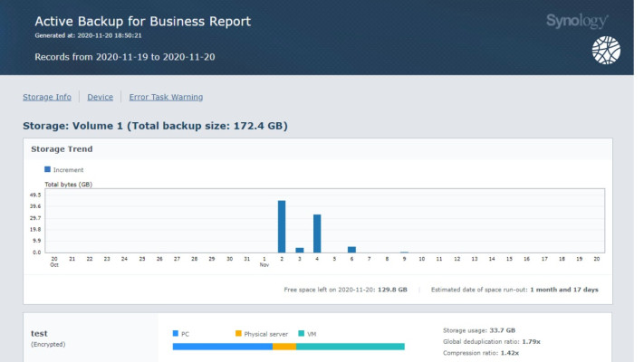This screenshot has width=644, height=362.
Task: Click 'Records from 2020-11-19 to 2020-11-20' text
Action: point(125,57)
